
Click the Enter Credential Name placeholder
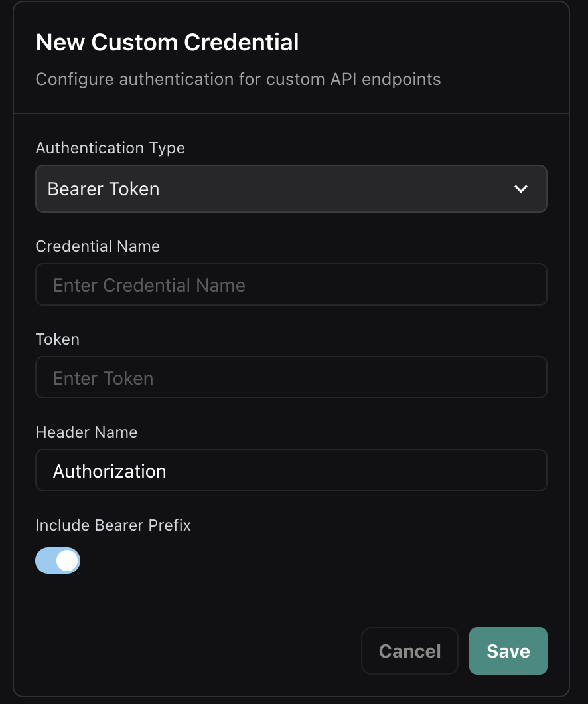(149, 284)
